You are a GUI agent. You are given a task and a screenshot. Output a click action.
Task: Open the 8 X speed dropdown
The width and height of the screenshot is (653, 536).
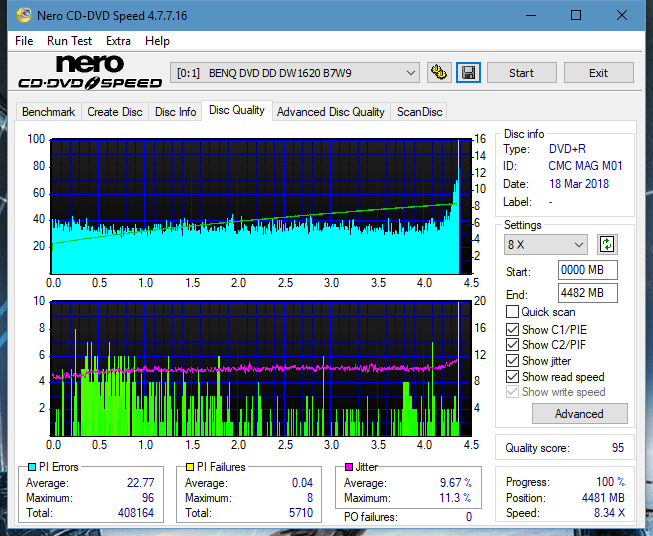coord(546,244)
